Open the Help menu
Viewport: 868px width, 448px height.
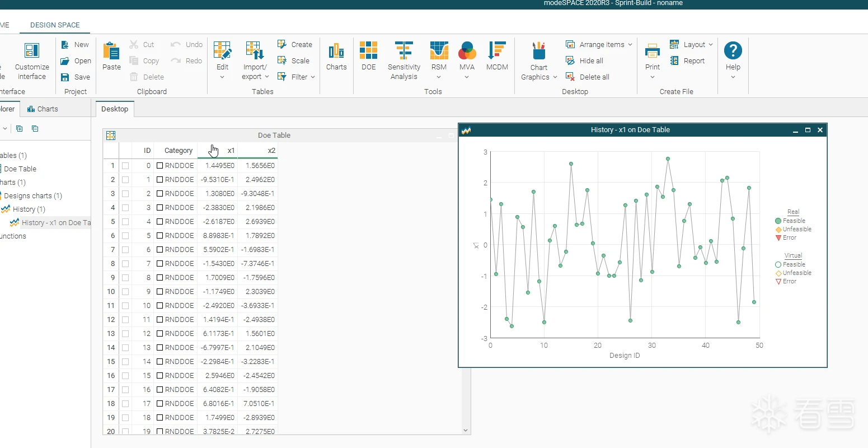(x=733, y=60)
